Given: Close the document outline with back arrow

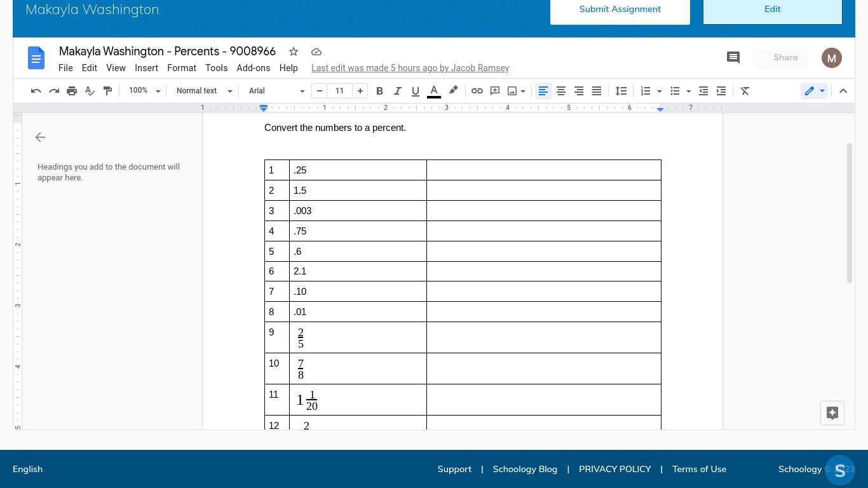Looking at the screenshot, I should pos(40,137).
